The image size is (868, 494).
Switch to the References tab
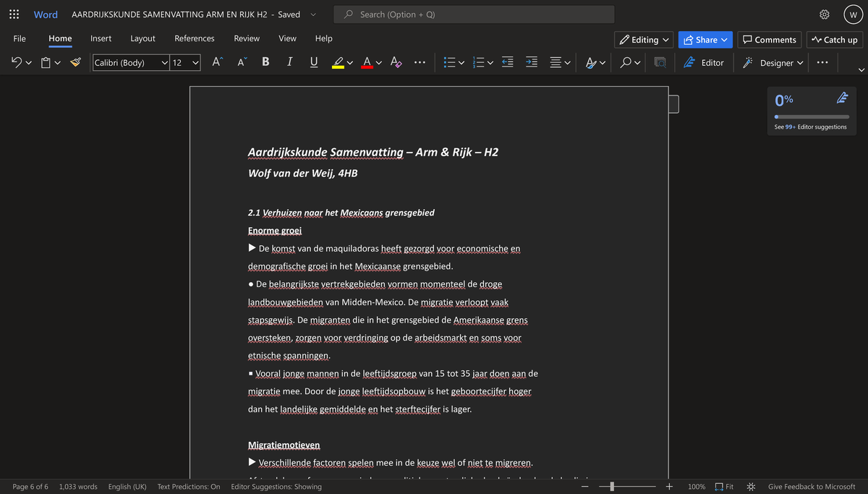click(195, 38)
